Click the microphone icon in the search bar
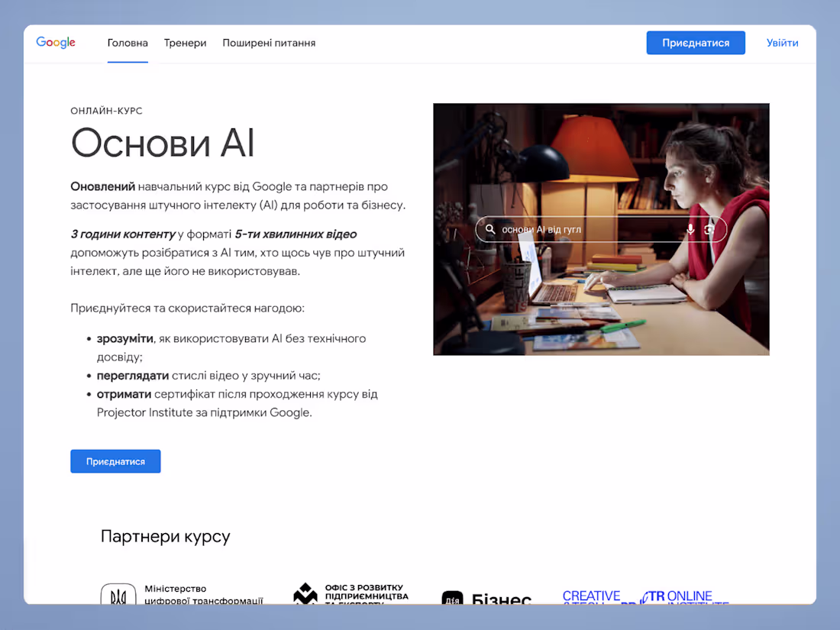Image resolution: width=840 pixels, height=630 pixels. point(690,229)
